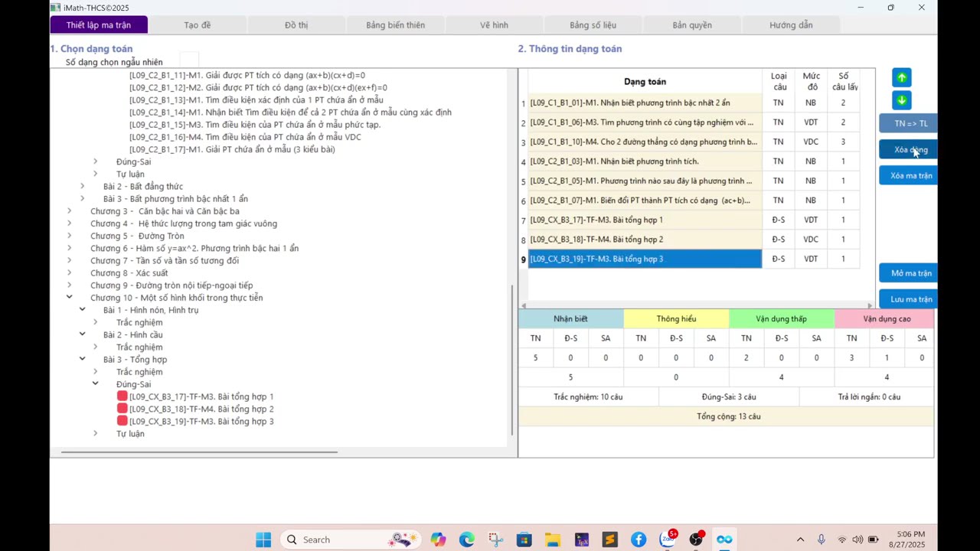Open OBS Studio taskbar icon

pos(696,540)
